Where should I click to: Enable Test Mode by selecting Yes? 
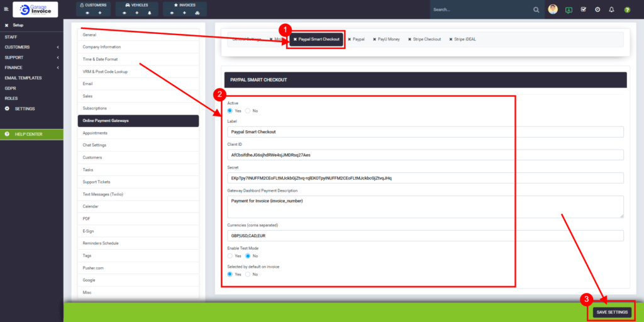point(230,256)
